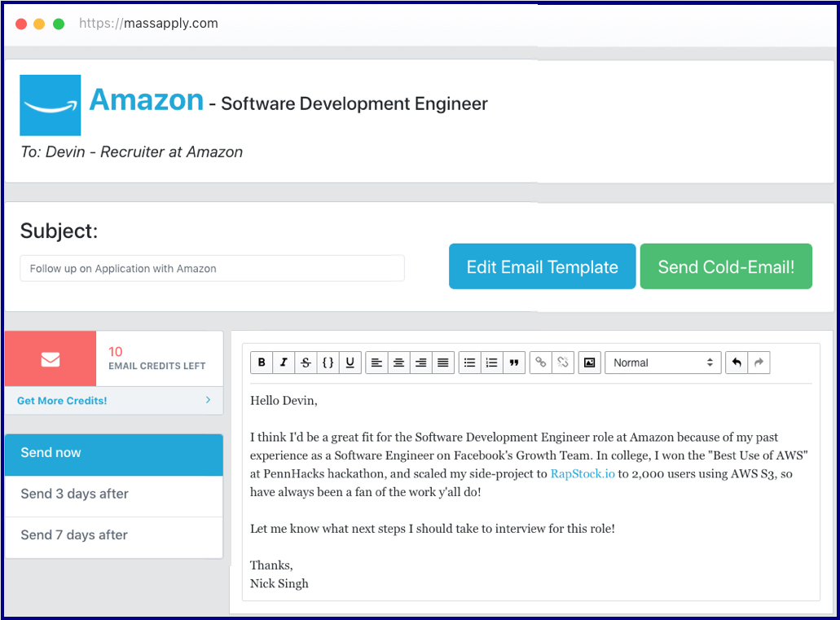
Task: Click the To: Devin recruiter line
Action: pyautogui.click(x=132, y=152)
